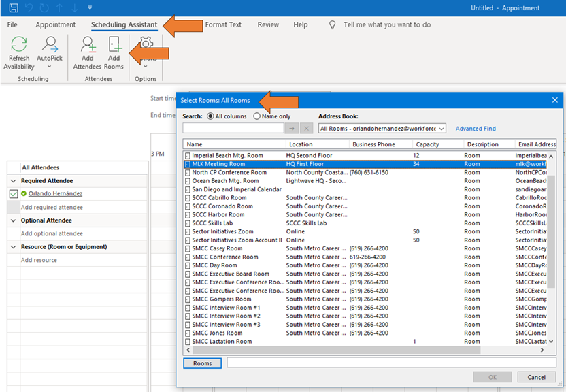
Task: Click the Undo arrow in quick access toolbar
Action: click(31, 8)
